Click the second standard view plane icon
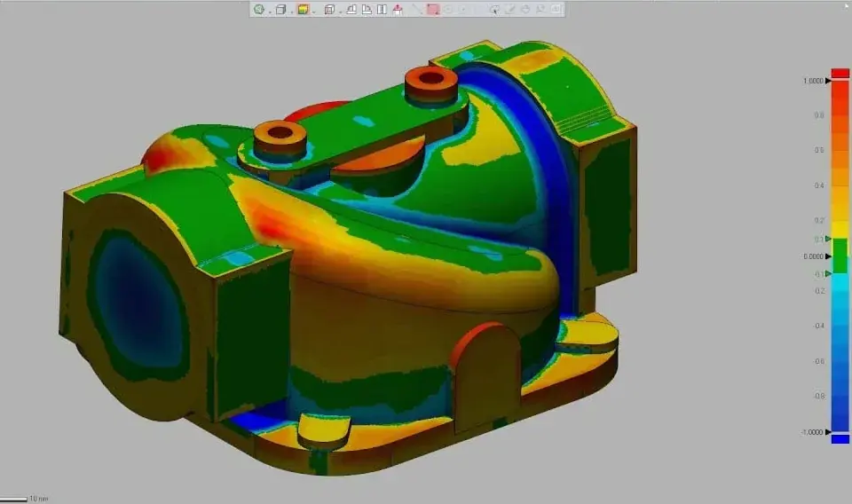The image size is (852, 504). (x=367, y=9)
